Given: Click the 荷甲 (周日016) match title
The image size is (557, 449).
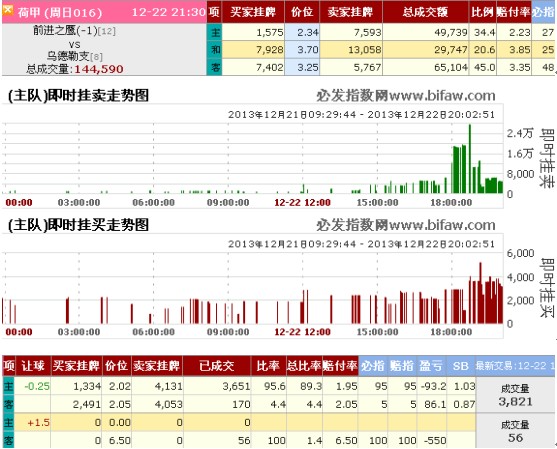Looking at the screenshot, I should [60, 13].
